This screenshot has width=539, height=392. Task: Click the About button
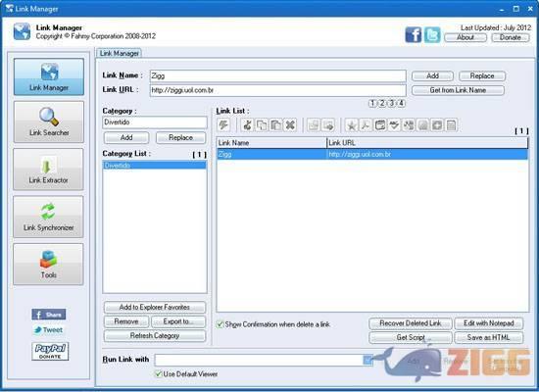click(x=465, y=37)
